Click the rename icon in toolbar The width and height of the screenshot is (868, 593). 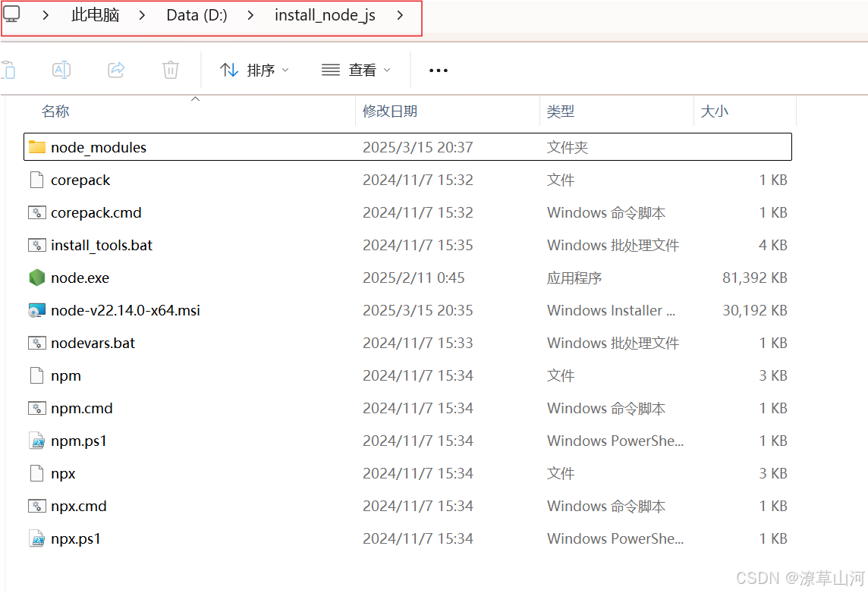tap(61, 70)
